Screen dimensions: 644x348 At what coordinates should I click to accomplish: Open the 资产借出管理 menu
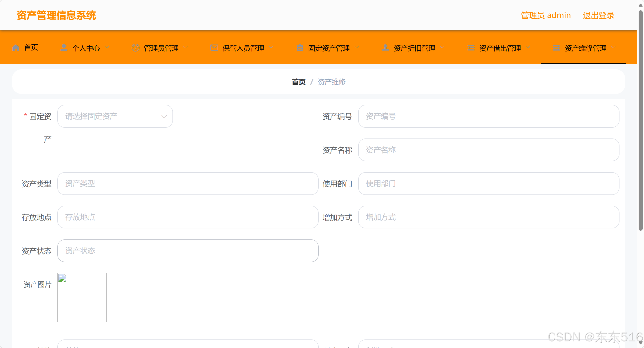tap(500, 48)
